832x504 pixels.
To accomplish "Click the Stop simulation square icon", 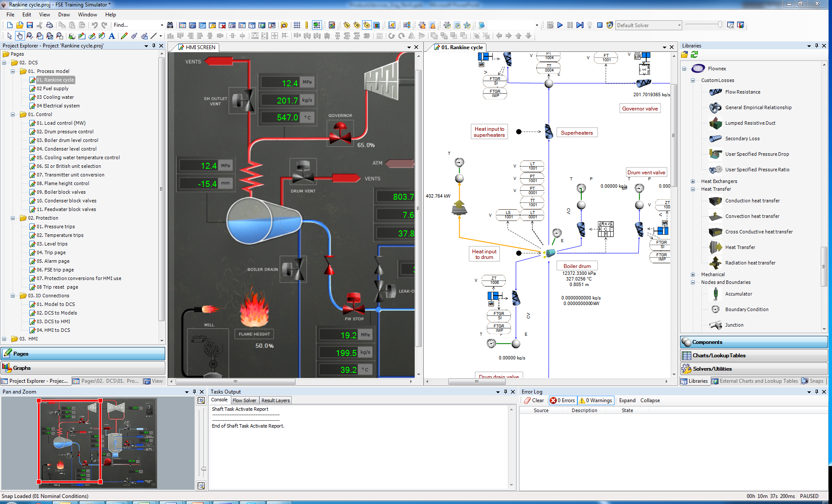I will (599, 25).
